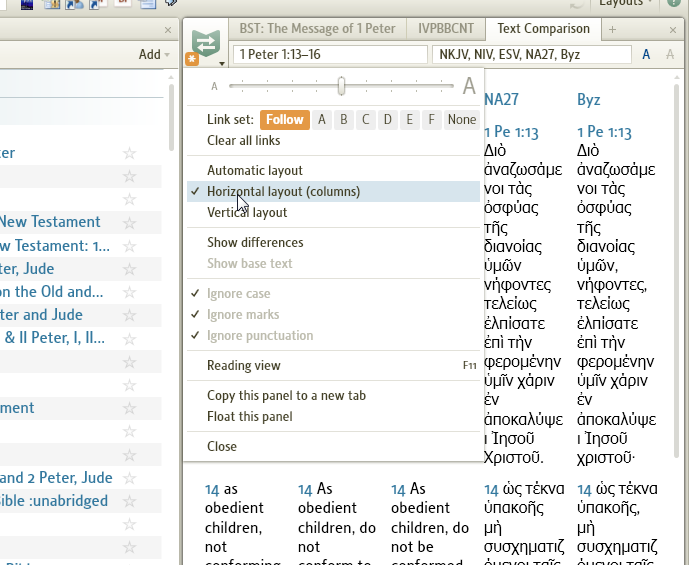Star the 'and 2 Peter, Jude' row
689x565 pixels.
(x=129, y=478)
